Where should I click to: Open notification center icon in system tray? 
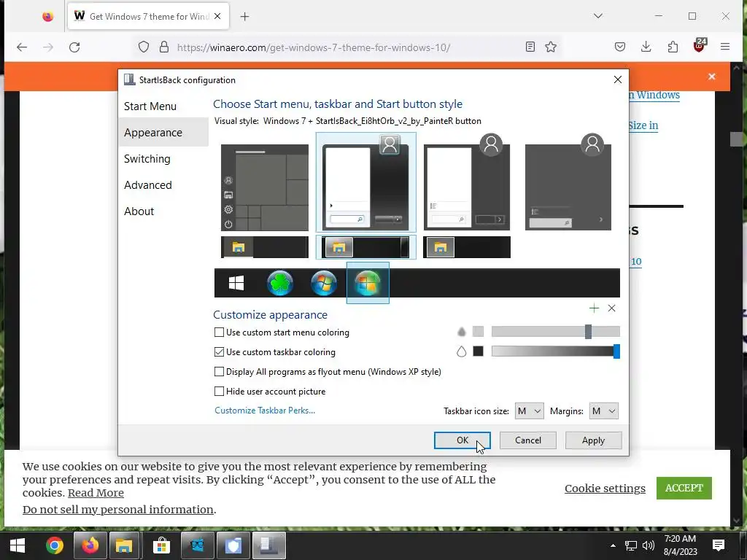click(x=719, y=545)
